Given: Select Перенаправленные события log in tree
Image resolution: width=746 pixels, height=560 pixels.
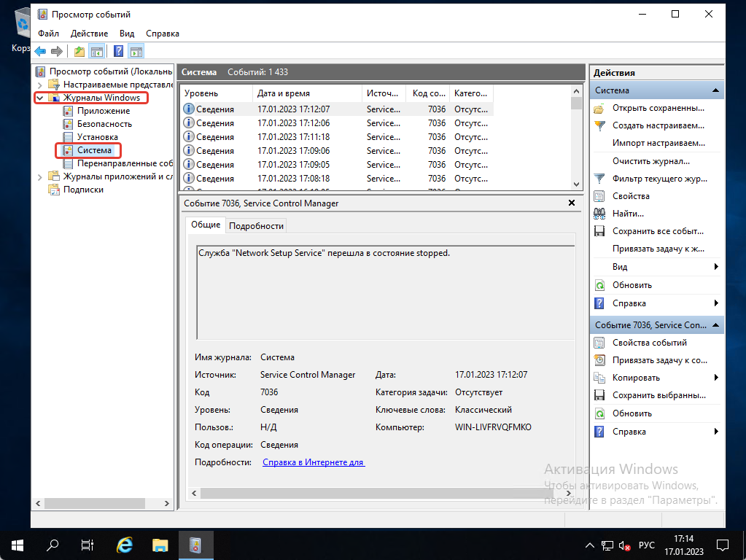Looking at the screenshot, I should 125,163.
